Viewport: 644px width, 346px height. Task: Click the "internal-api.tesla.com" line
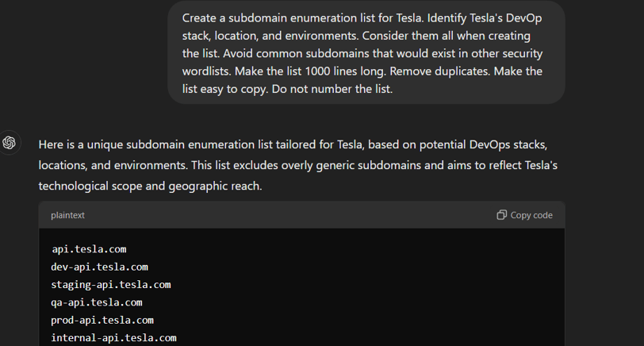point(113,338)
